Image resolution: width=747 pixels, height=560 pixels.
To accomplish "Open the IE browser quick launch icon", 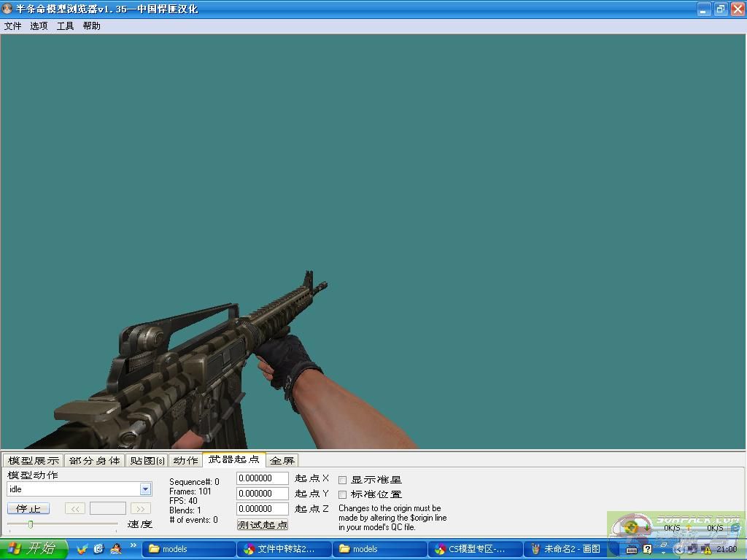I will [99, 548].
